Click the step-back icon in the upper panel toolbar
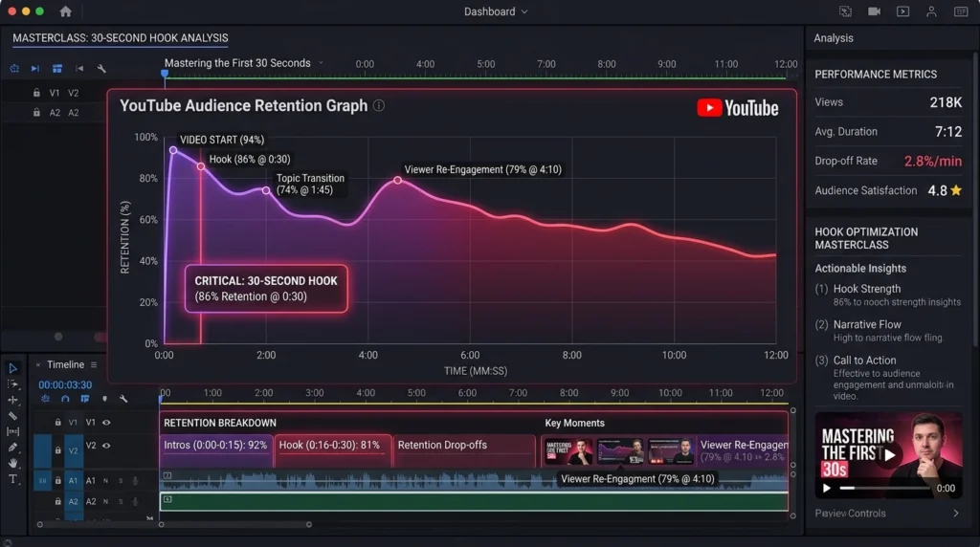Viewport: 980px width, 547px height. [x=79, y=68]
